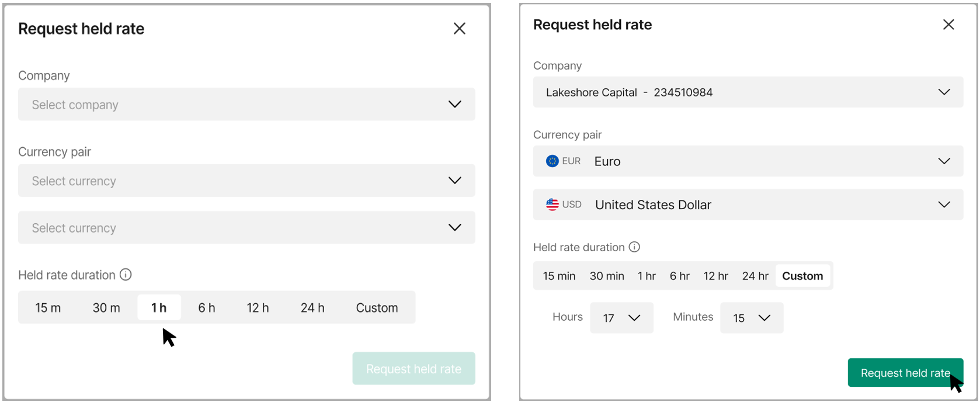980x402 pixels.
Task: Select the 6 h duration option
Action: [x=206, y=308]
